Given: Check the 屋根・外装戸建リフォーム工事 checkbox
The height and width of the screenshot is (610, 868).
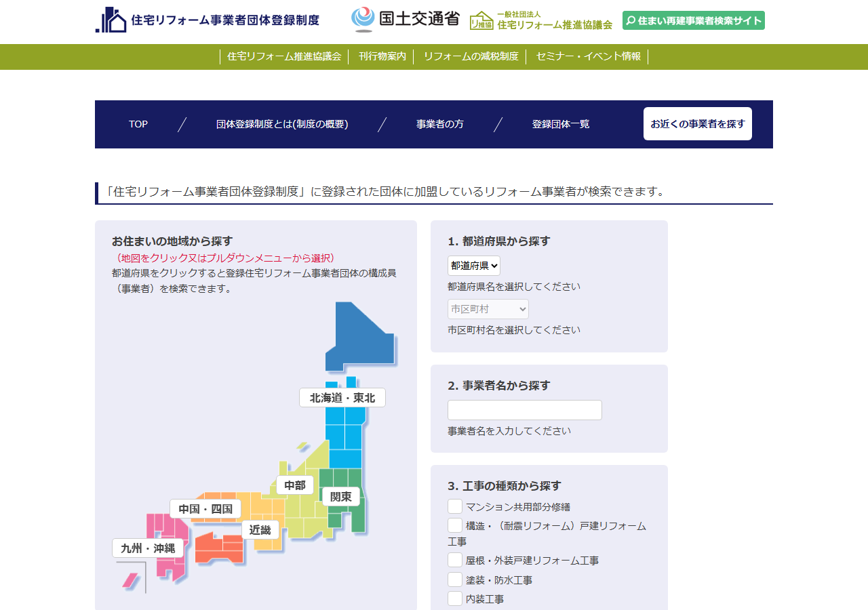Looking at the screenshot, I should [455, 560].
